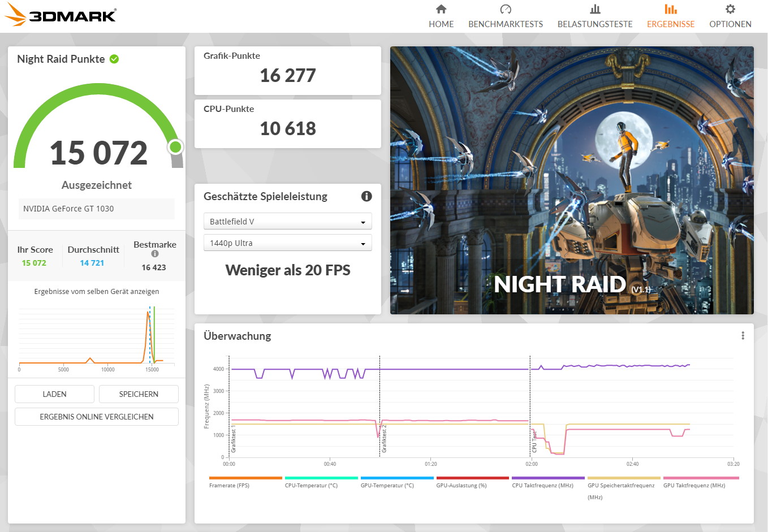
Task: Switch to the Ergebnisse tab
Action: point(671,24)
